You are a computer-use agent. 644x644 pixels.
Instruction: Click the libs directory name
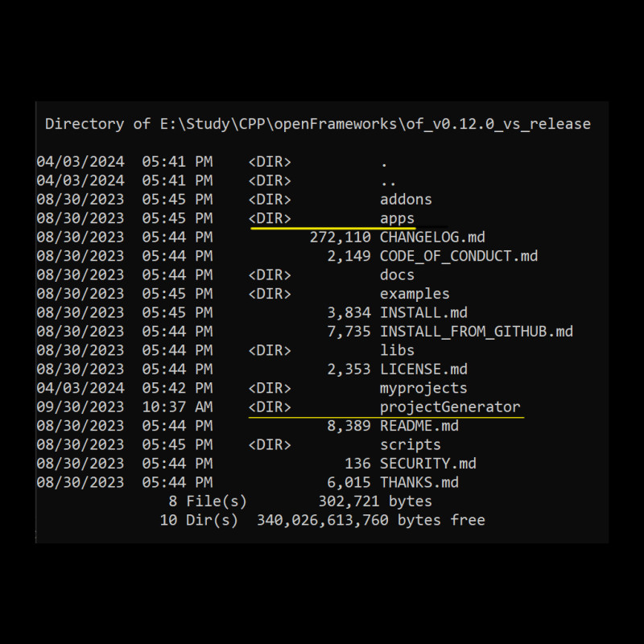click(397, 350)
